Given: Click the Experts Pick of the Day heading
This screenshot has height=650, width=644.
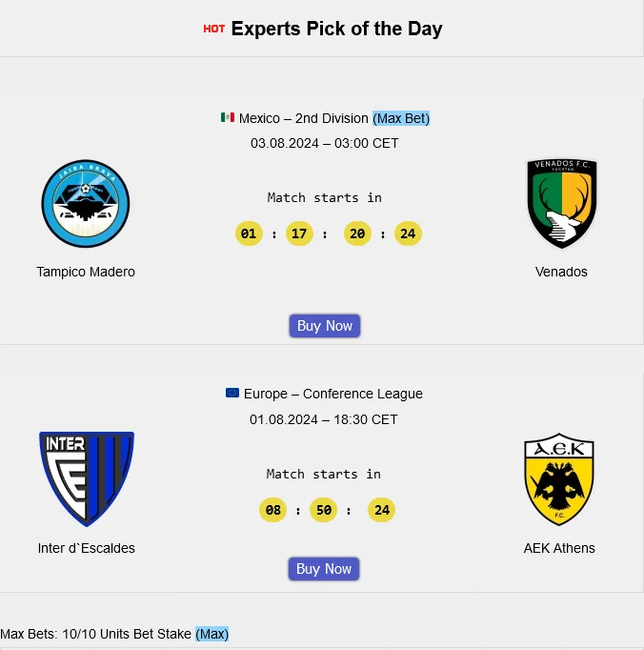Looking at the screenshot, I should point(336,29).
